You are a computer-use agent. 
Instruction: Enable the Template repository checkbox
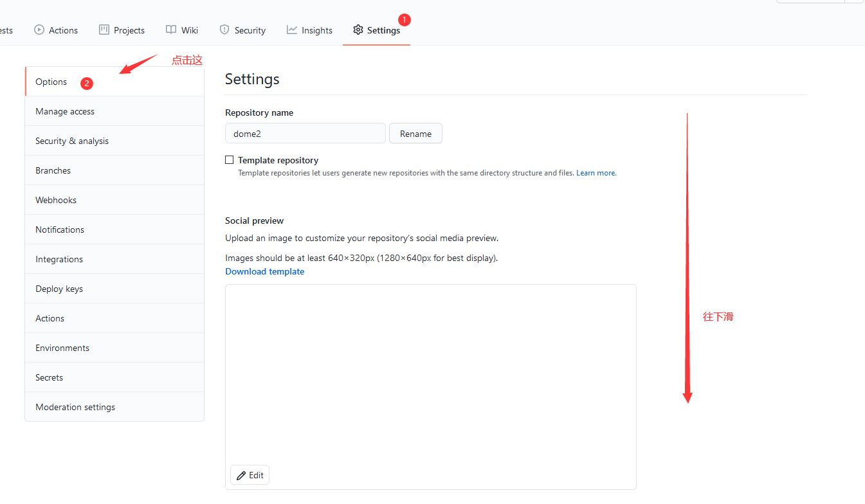tap(229, 160)
